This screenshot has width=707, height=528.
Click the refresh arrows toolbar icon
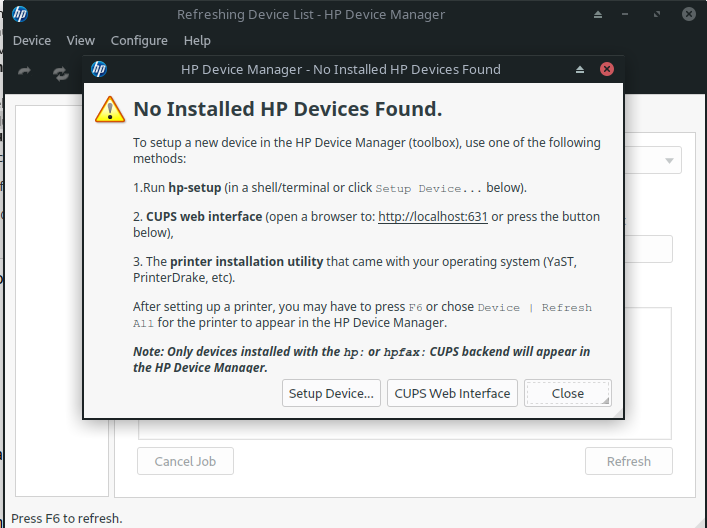61,73
